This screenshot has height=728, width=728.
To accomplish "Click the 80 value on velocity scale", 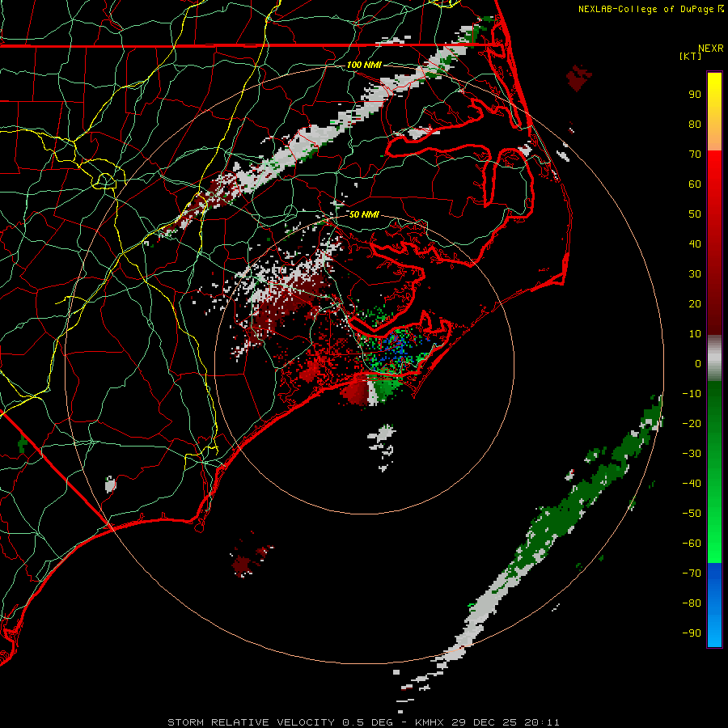I will pyautogui.click(x=695, y=124).
